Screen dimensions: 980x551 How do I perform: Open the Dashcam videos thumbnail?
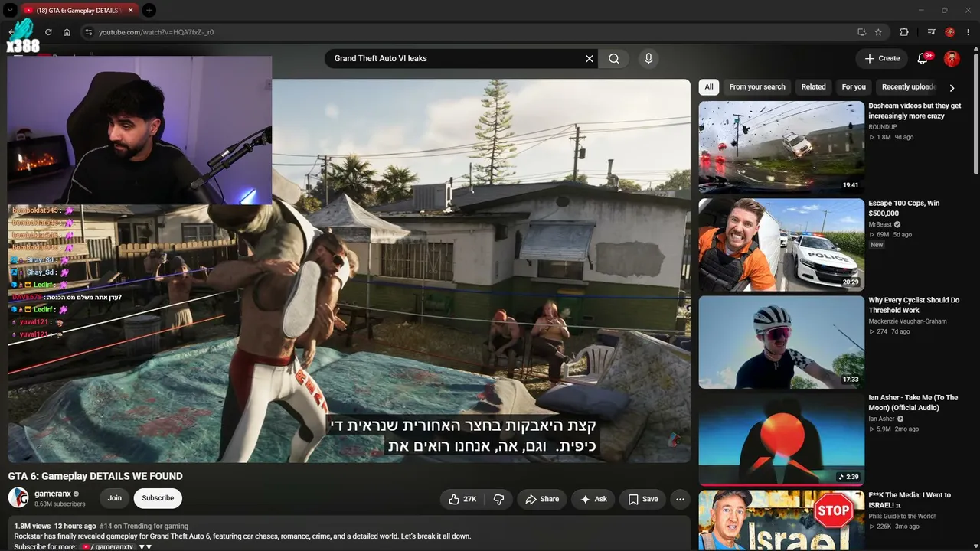pos(781,148)
